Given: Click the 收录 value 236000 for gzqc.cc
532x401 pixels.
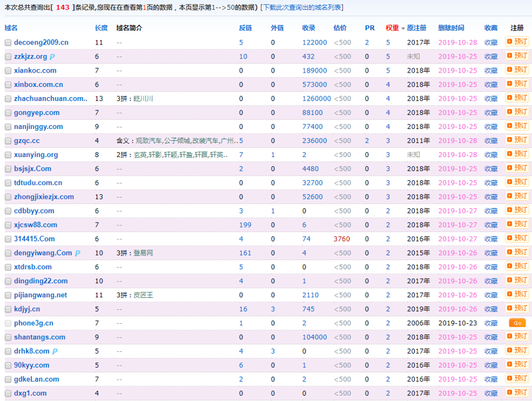Looking at the screenshot, I should click(x=314, y=141).
